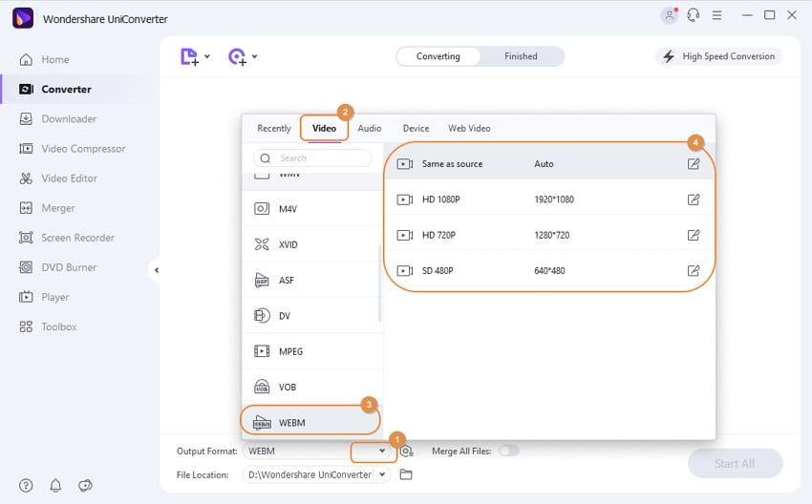812x504 pixels.
Task: Choose the VOB format
Action: 312,387
